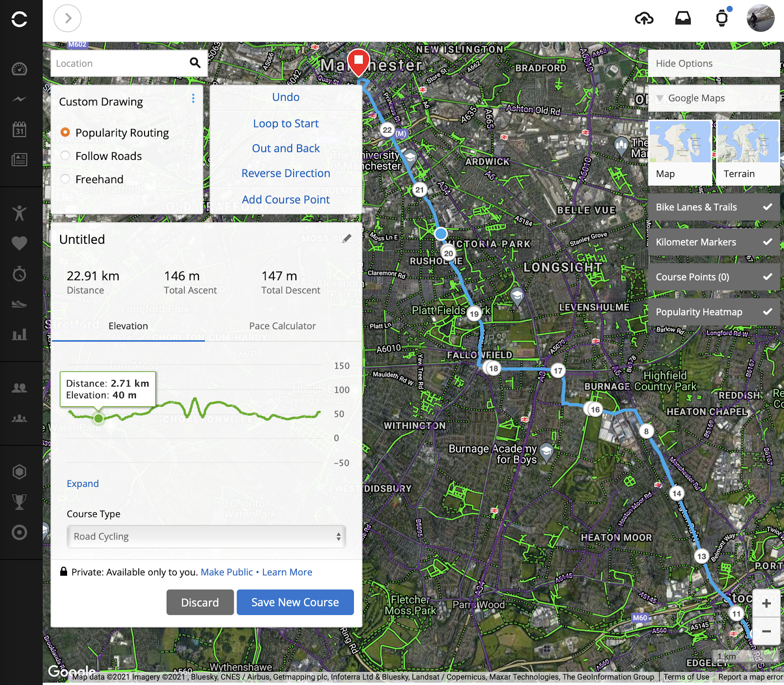Click Undo in the drawing menu

pyautogui.click(x=286, y=97)
